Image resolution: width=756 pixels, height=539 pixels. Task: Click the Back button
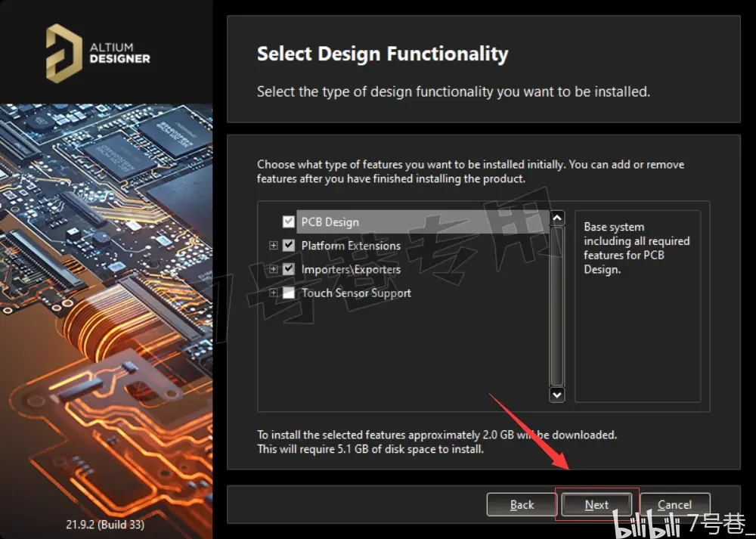[x=522, y=505]
